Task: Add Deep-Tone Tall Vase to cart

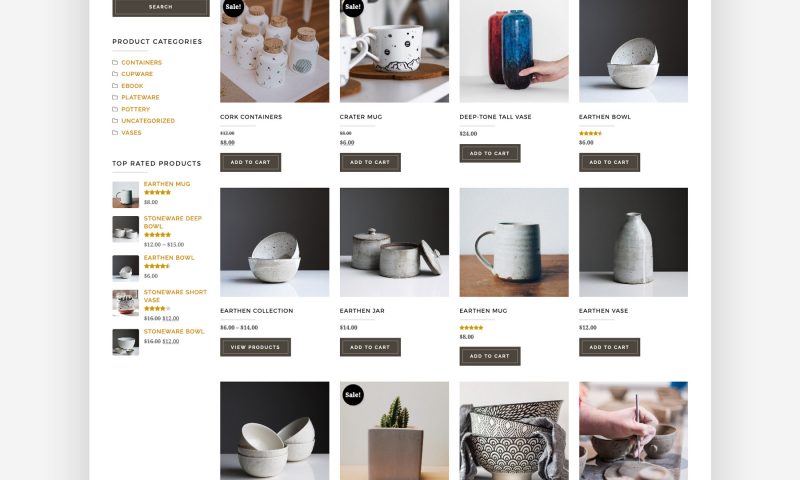Action: [x=490, y=153]
